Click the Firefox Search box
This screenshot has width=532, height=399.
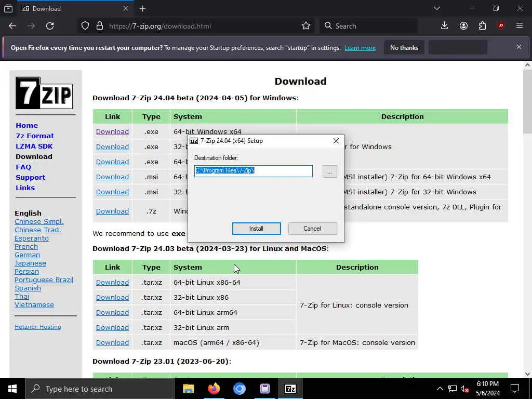(x=368, y=26)
